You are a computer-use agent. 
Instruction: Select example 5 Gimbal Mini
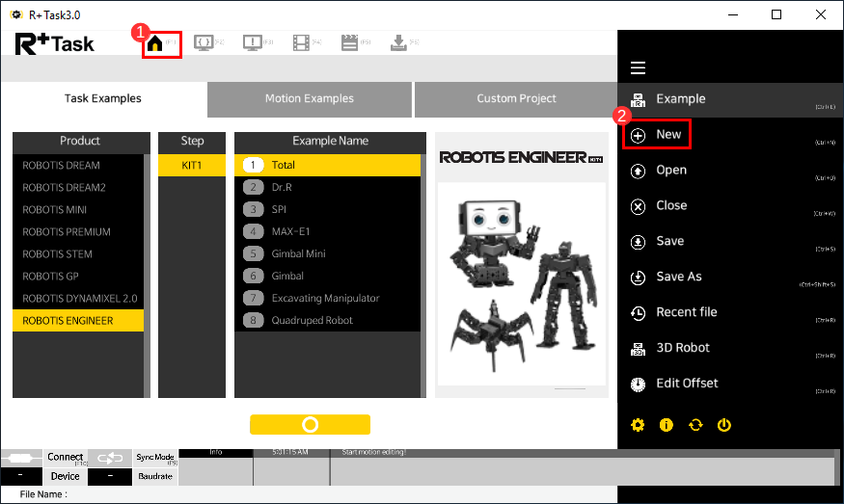coord(327,253)
